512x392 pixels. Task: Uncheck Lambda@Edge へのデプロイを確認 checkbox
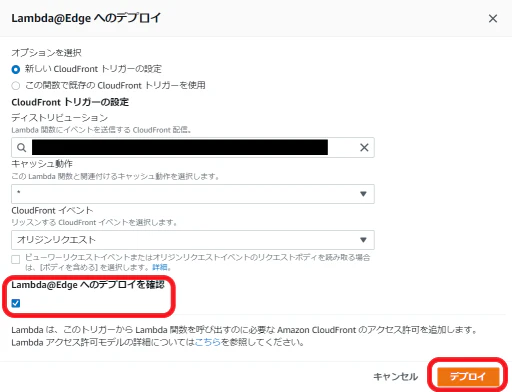(x=16, y=303)
